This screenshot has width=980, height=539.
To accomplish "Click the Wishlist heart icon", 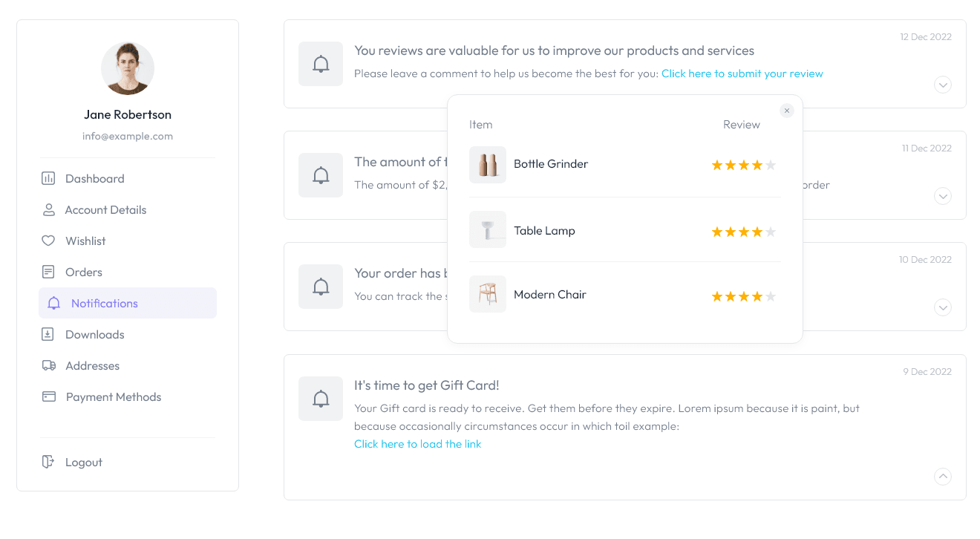I will point(49,241).
